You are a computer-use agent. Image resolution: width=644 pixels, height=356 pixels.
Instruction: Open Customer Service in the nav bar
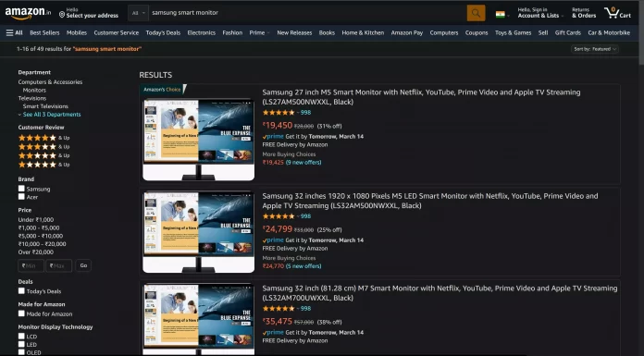(x=117, y=33)
